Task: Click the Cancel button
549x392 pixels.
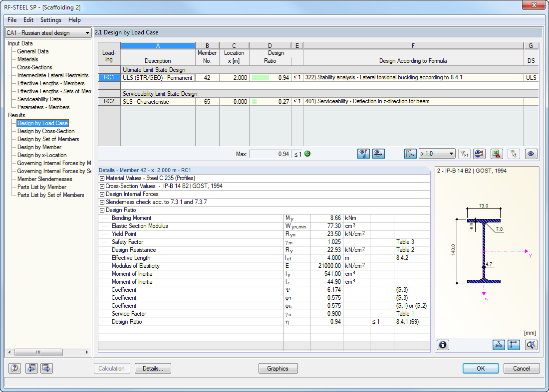Action: point(522,368)
